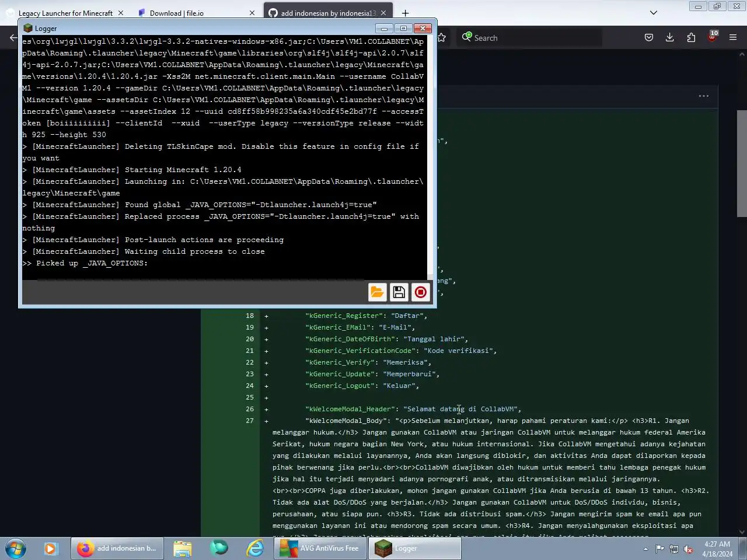The image size is (747, 560).
Task: Launch Windows Media Player from taskbar
Action: click(50, 548)
